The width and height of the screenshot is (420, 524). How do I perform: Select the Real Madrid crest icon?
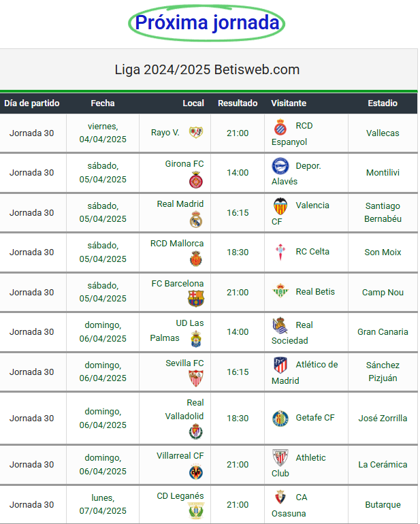[196, 220]
